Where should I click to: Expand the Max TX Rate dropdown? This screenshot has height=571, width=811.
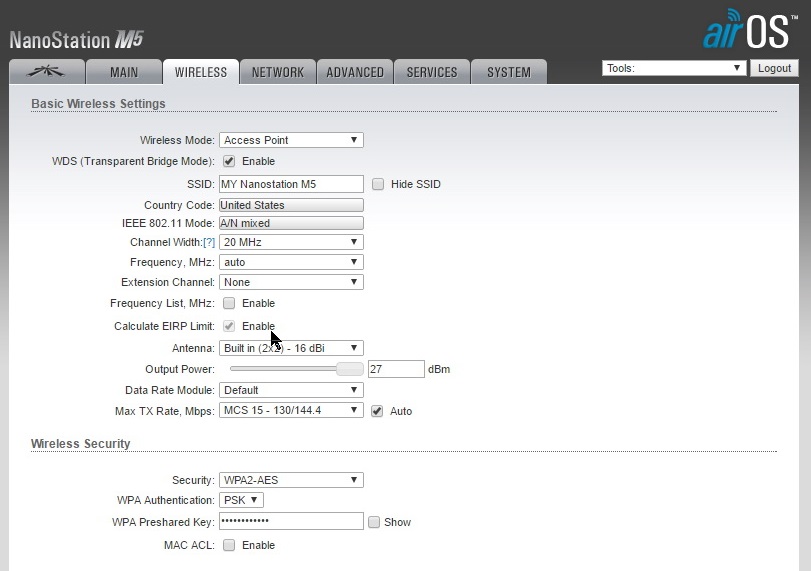click(291, 410)
